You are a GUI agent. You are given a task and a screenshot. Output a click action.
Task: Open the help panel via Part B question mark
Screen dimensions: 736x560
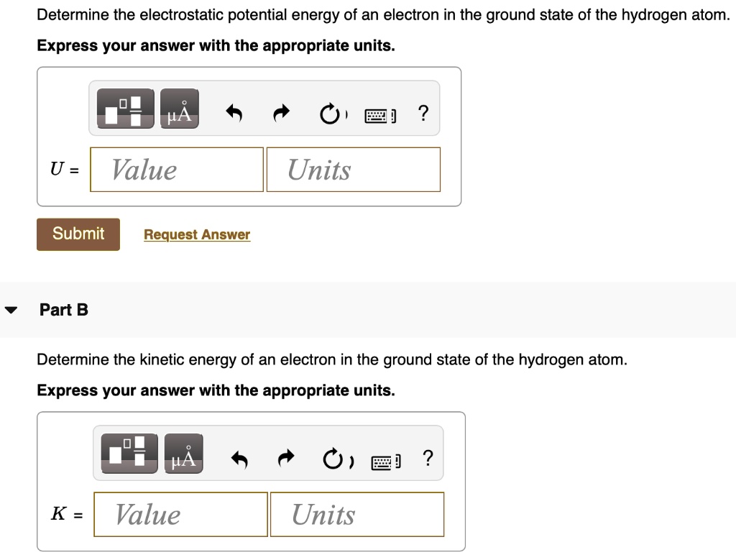click(428, 458)
